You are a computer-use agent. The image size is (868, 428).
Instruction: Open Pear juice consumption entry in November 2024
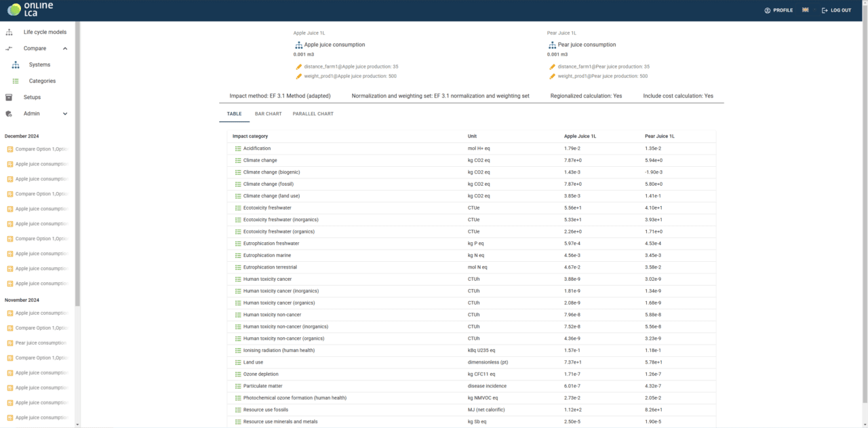pos(41,343)
